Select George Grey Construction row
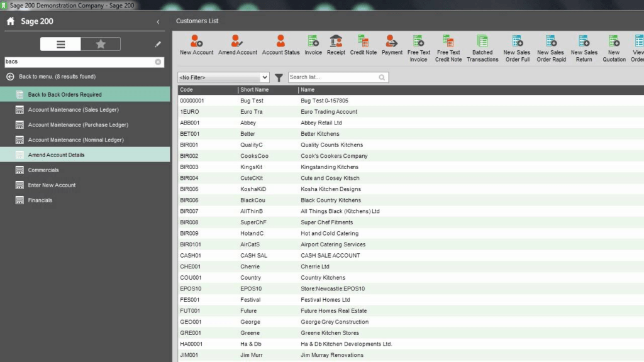Screen dimensions: 644x362 [x=411, y=322]
